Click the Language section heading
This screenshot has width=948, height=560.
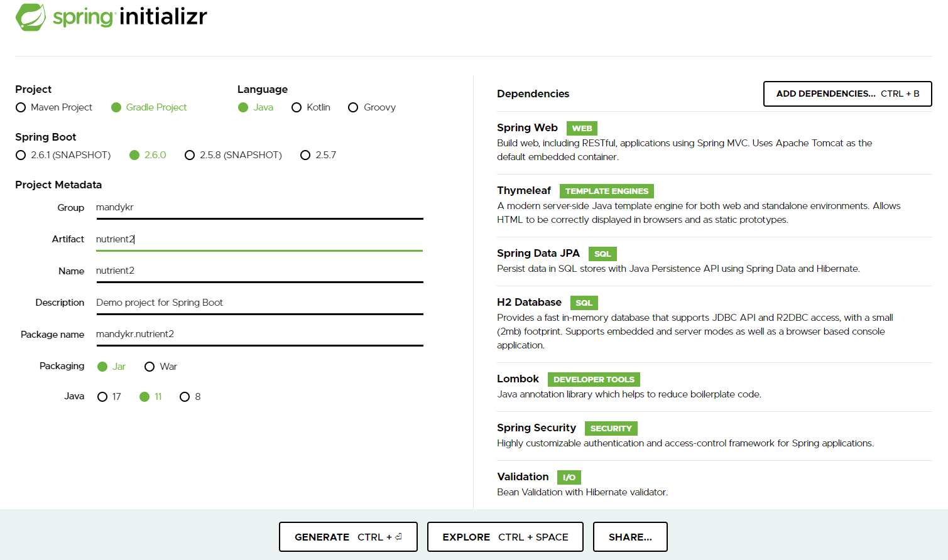(263, 89)
